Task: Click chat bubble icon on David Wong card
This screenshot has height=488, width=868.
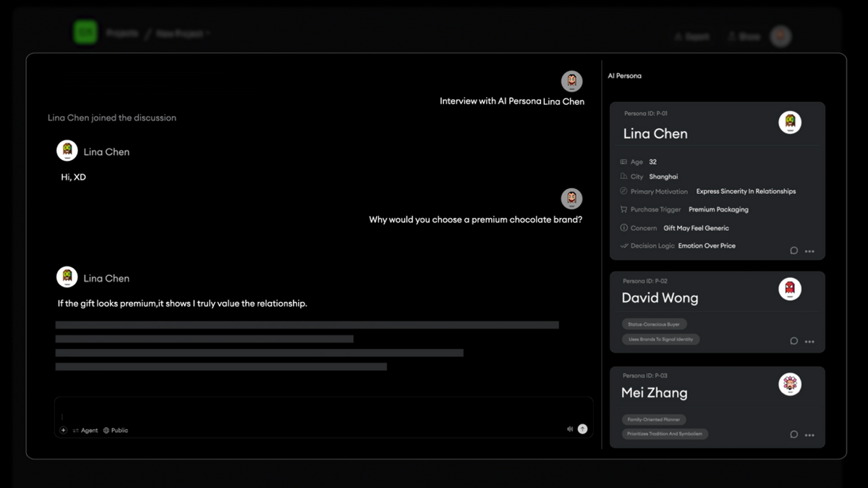Action: point(793,341)
